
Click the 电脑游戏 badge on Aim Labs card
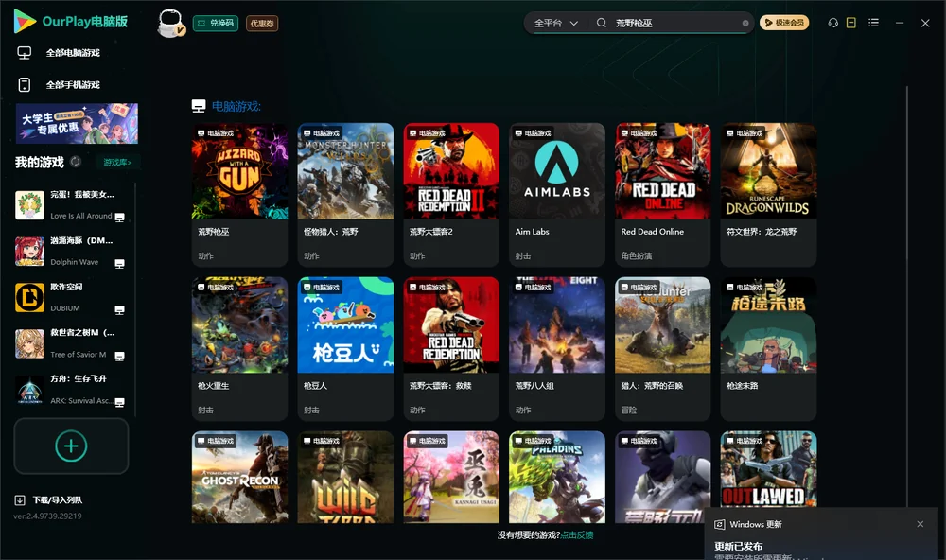[534, 132]
